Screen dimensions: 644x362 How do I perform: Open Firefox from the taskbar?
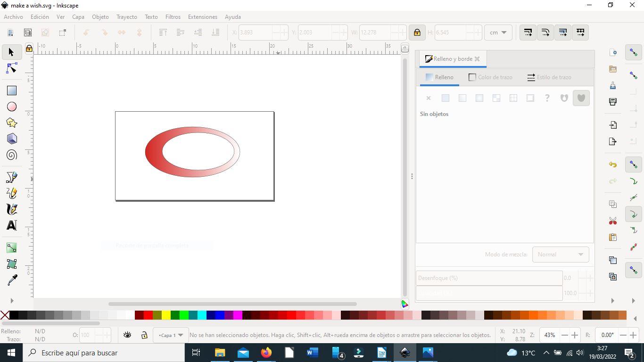pos(266,353)
